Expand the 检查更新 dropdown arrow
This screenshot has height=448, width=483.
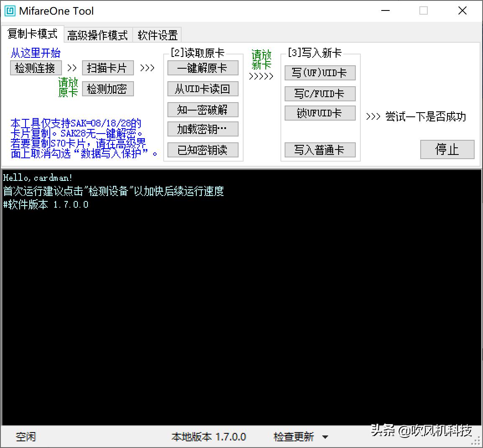pyautogui.click(x=326, y=437)
